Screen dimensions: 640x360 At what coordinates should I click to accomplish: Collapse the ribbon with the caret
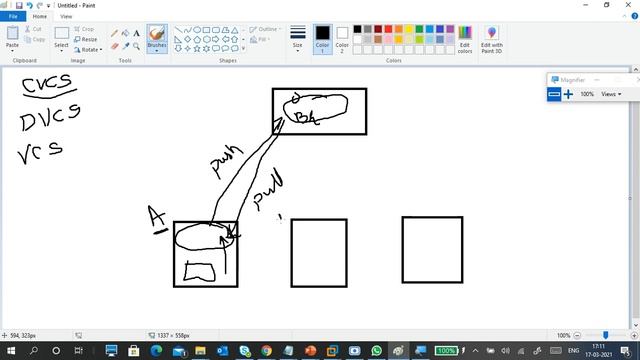[x=624, y=16]
